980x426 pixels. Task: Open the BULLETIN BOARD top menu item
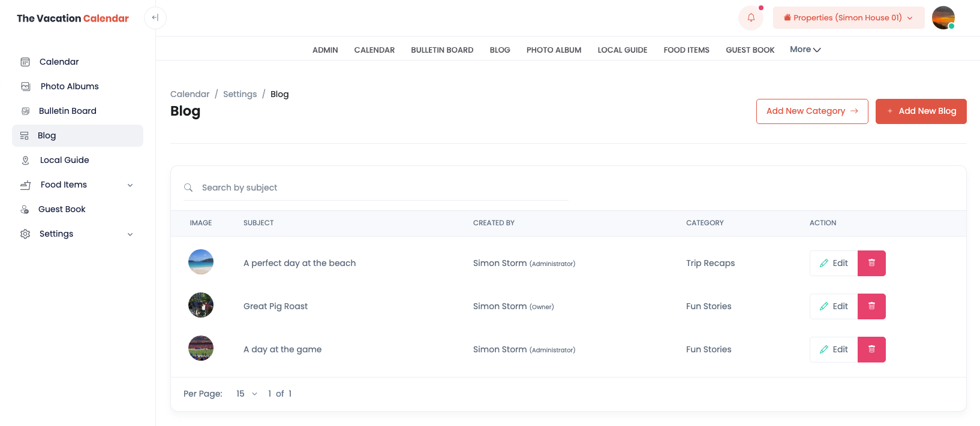(442, 50)
